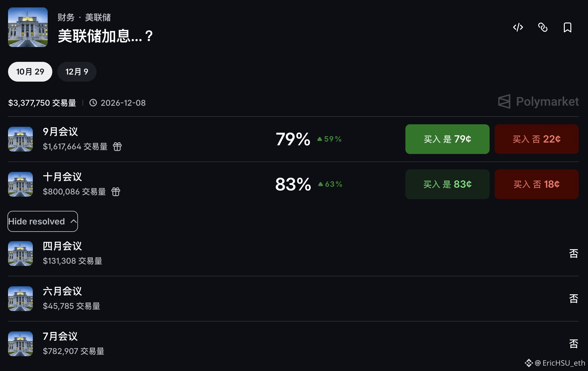Select the 10月 29 date tab
The width and height of the screenshot is (588, 371).
[x=30, y=72]
